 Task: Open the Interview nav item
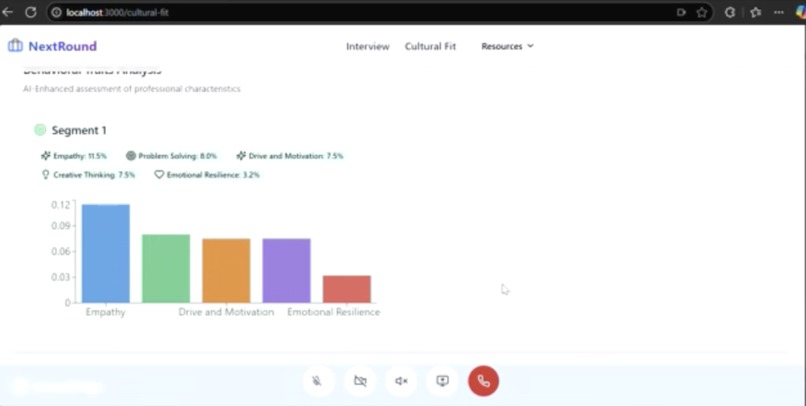368,46
